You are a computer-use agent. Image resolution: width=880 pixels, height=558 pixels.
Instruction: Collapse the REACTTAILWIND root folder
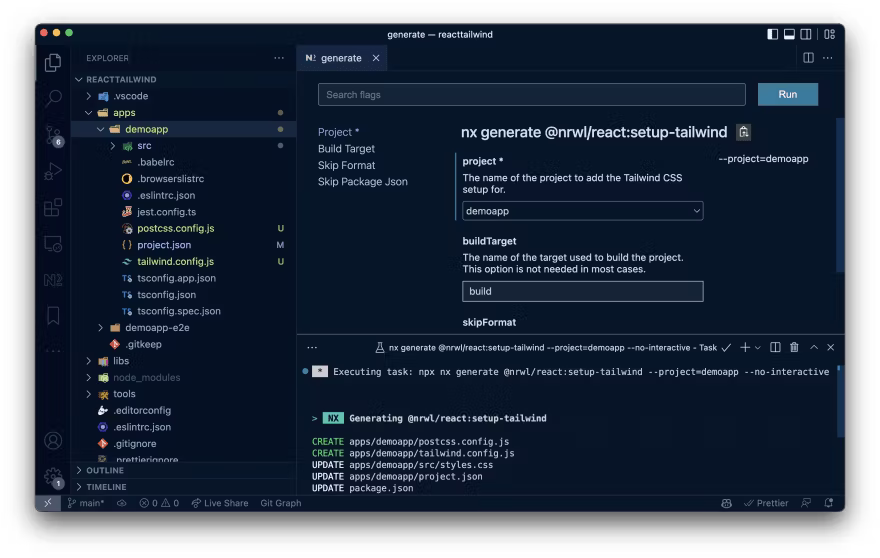(79, 79)
